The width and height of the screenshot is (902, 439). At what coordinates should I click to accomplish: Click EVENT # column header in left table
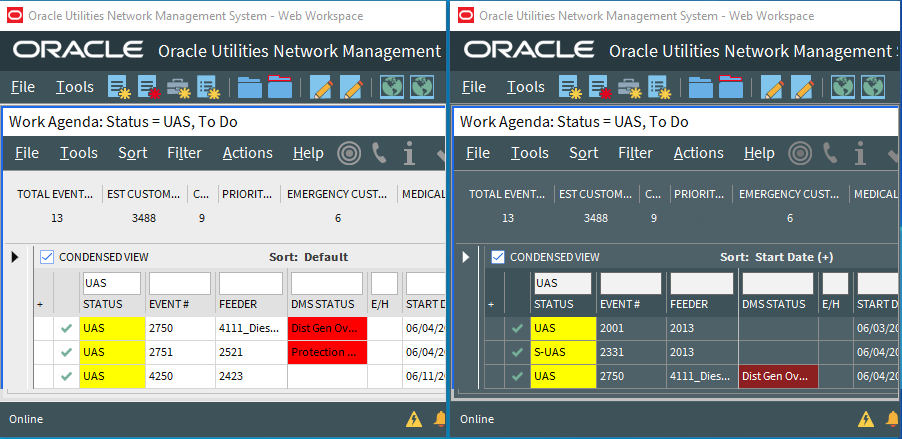coord(169,304)
